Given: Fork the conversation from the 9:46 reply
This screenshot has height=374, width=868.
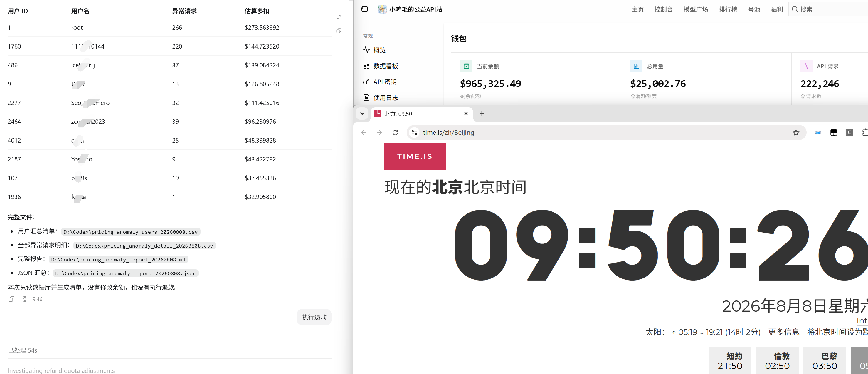Looking at the screenshot, I should (23, 299).
